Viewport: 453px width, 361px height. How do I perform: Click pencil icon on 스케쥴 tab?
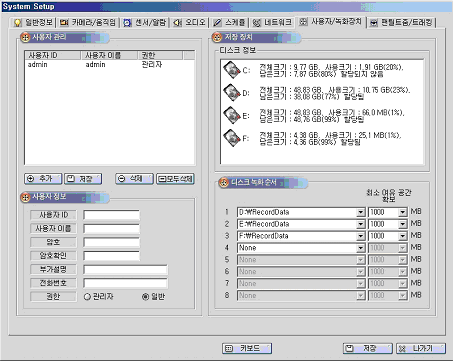tap(217, 23)
